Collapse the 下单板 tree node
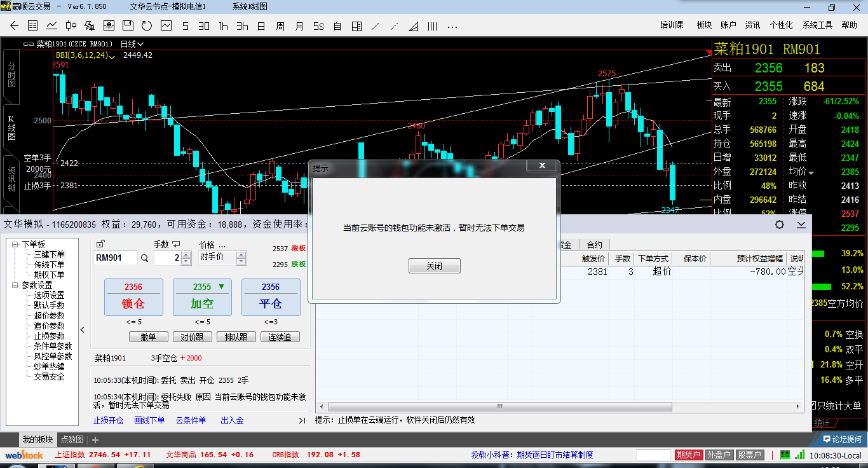The width and height of the screenshot is (868, 468). tap(15, 244)
